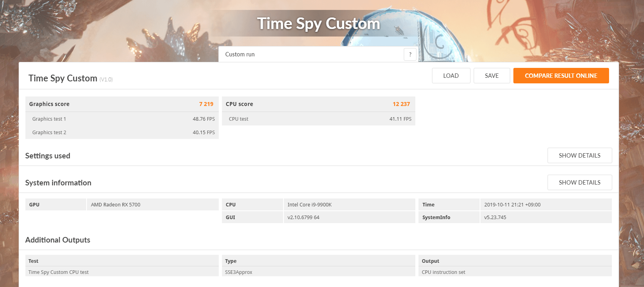The width and height of the screenshot is (644, 287).
Task: Click the LOAD button
Action: point(451,76)
